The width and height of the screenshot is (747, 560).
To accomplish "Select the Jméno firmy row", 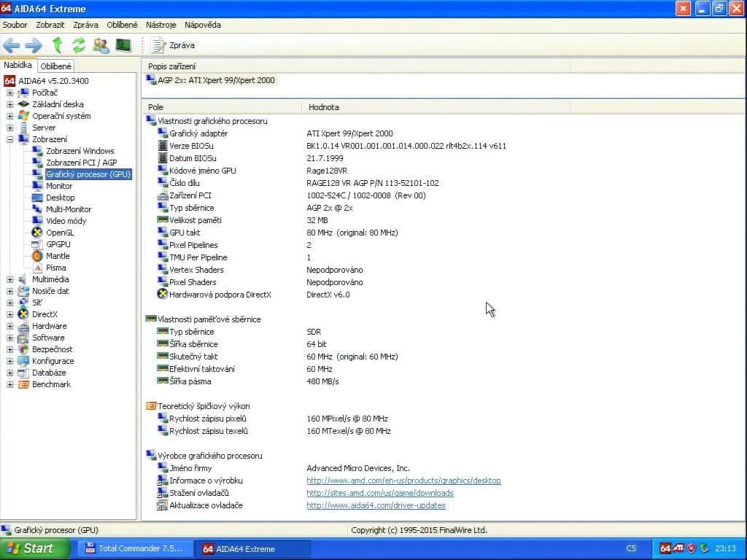I will (284, 468).
